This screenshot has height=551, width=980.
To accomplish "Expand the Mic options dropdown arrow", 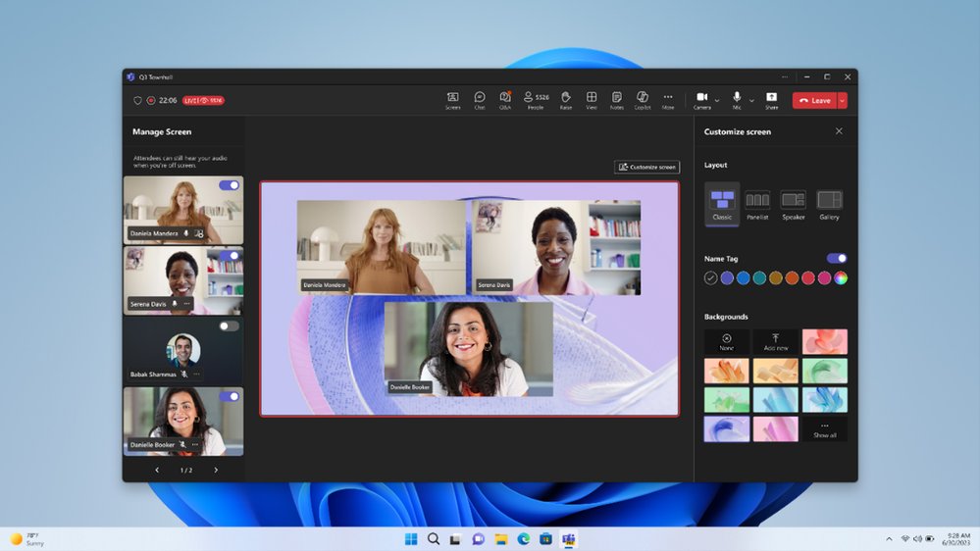I will click(x=751, y=100).
